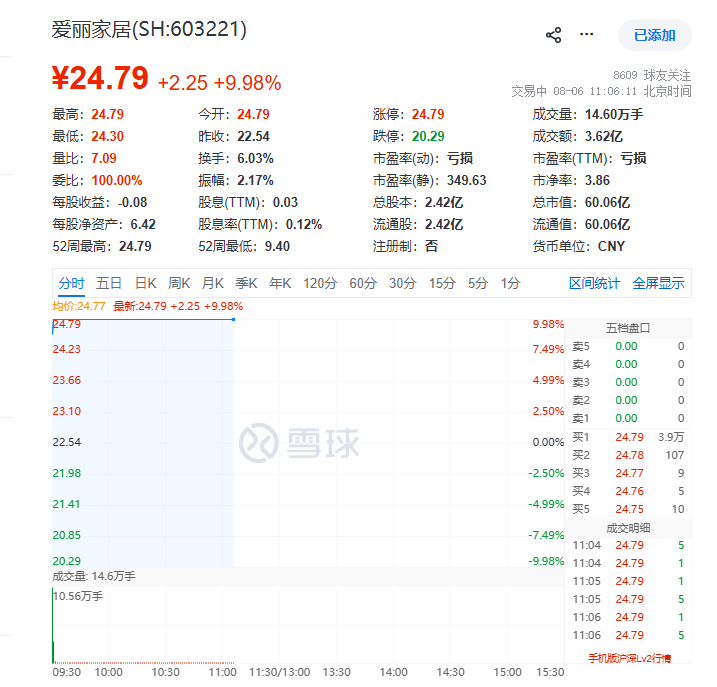Click the 昨收 value 22.54
Viewport: 717px width, 687px height.
tap(253, 136)
